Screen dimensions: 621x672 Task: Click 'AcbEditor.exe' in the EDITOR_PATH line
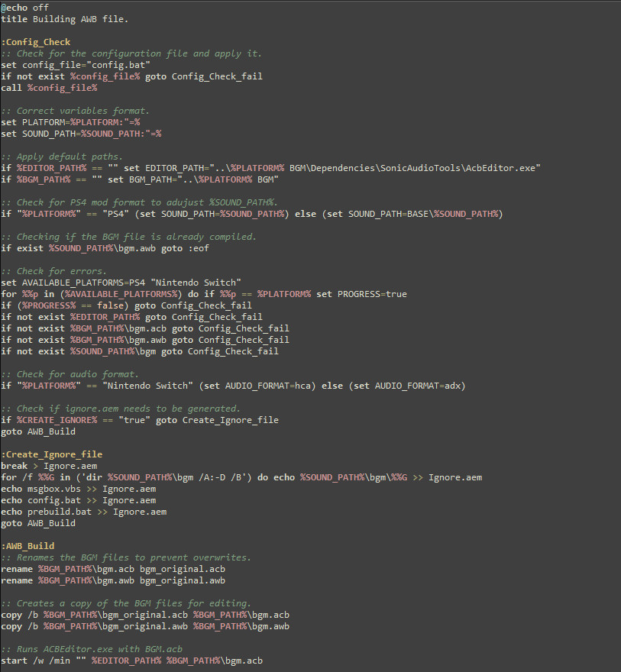506,168
